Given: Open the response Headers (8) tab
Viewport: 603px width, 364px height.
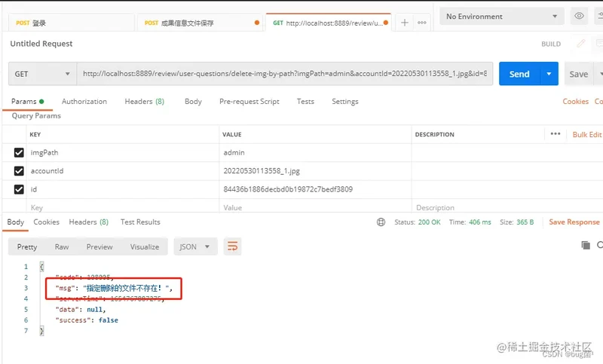Looking at the screenshot, I should pos(88,222).
